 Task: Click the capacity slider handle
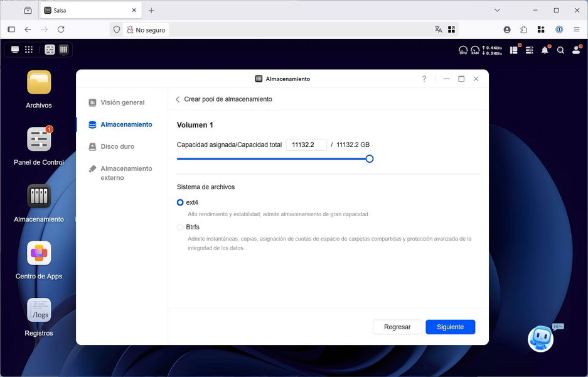(370, 159)
